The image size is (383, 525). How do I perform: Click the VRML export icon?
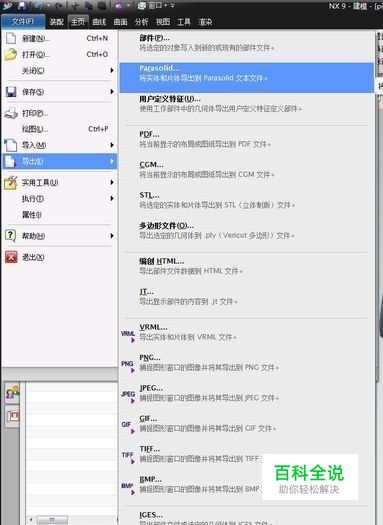[128, 336]
